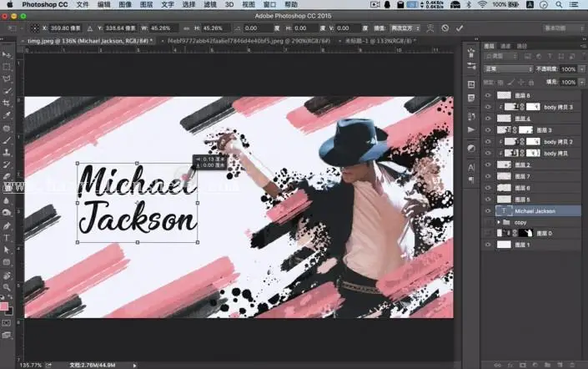Select the Blur drop tool
The image size is (588, 369).
pos(7,201)
